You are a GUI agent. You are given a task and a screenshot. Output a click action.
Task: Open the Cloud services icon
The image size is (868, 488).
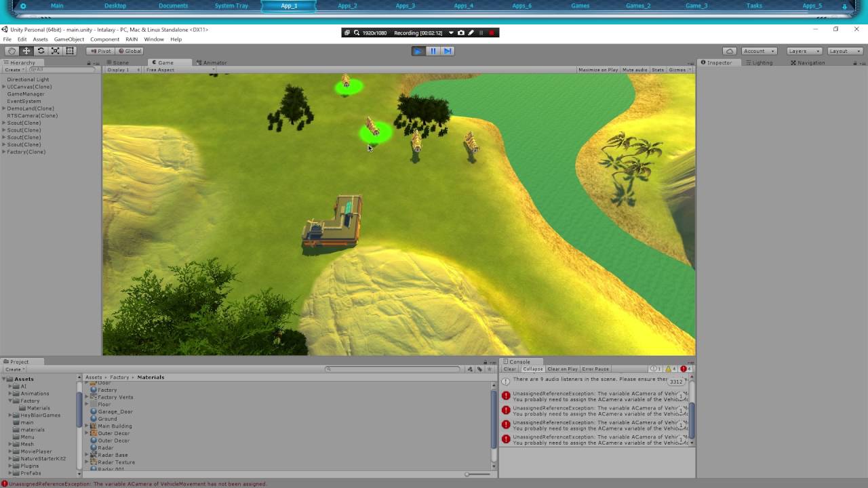(730, 51)
